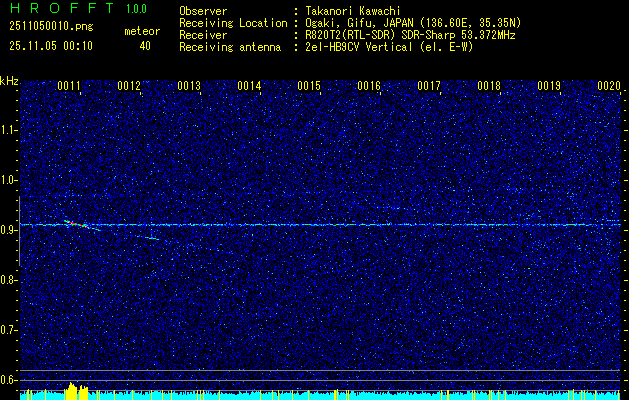The image size is (629, 400).
Task: Click the second faint echo near 0.88 kHz
Action: click(x=148, y=238)
